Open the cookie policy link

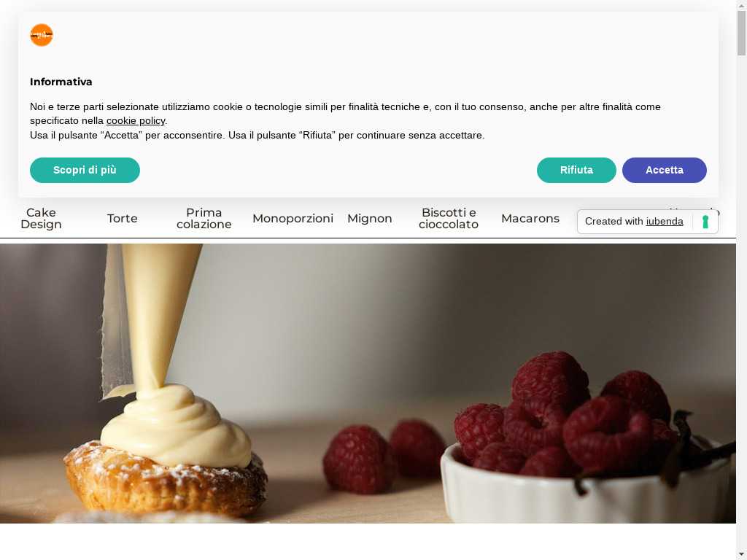[x=136, y=121]
